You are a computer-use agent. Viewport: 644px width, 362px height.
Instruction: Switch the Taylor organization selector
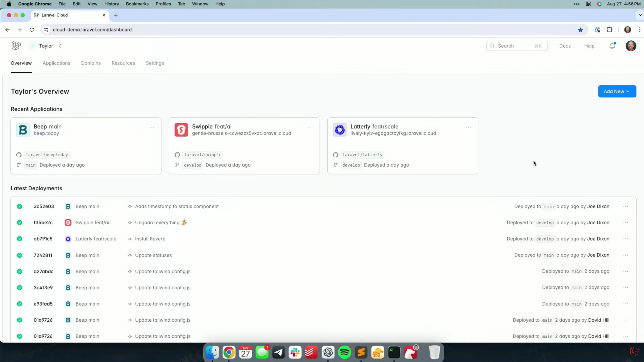click(x=46, y=46)
